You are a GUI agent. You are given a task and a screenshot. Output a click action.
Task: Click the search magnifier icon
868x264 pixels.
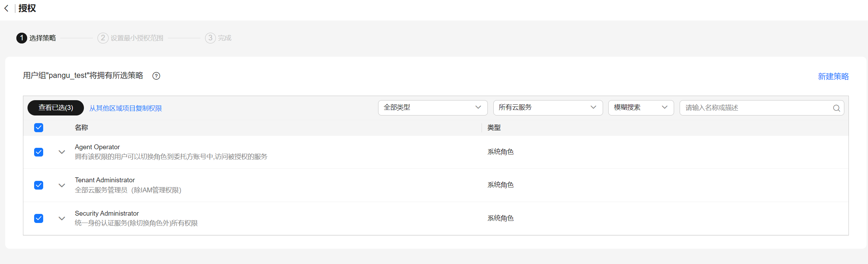(836, 108)
